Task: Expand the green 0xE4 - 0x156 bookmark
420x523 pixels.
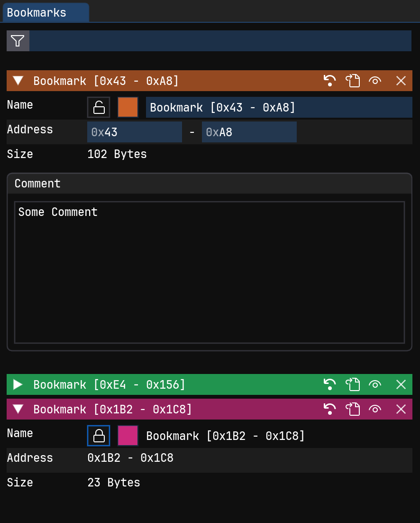Action: point(18,384)
